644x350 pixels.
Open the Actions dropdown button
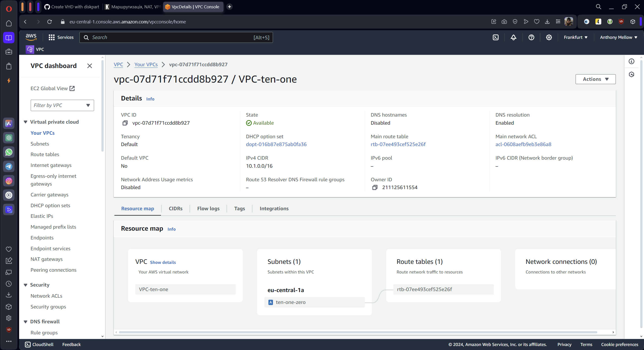click(595, 79)
